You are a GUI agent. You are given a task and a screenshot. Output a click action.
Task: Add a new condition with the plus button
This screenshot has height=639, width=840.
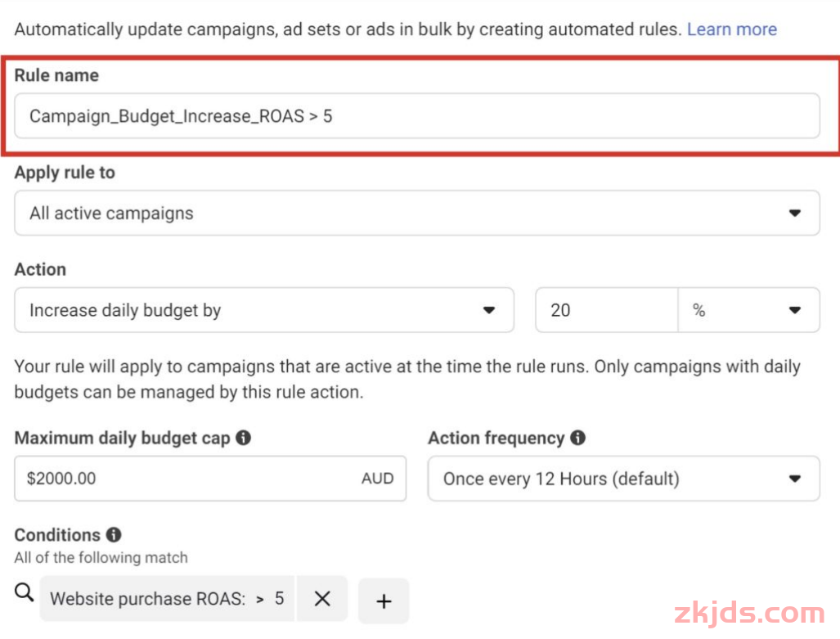point(384,601)
